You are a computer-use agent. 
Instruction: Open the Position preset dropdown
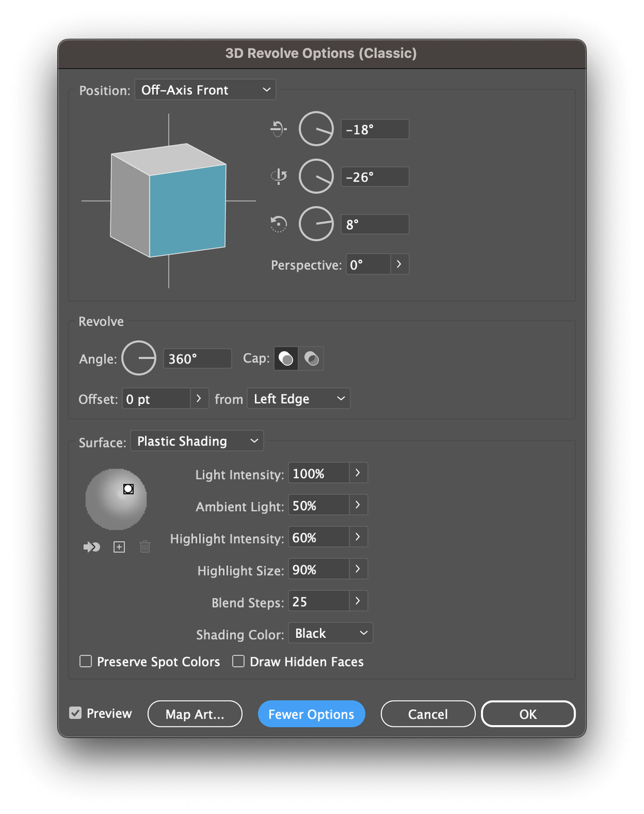click(205, 90)
